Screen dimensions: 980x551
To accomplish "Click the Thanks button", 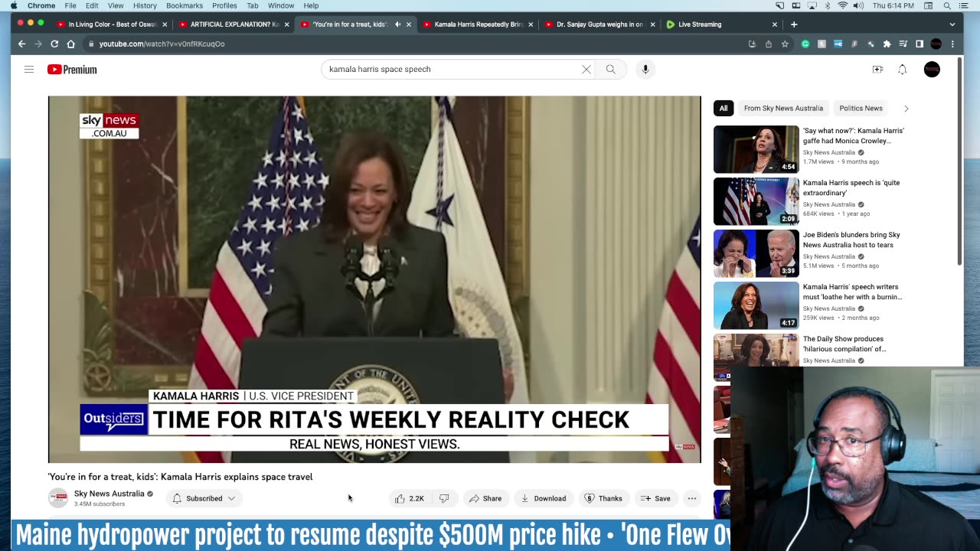I will coord(603,498).
